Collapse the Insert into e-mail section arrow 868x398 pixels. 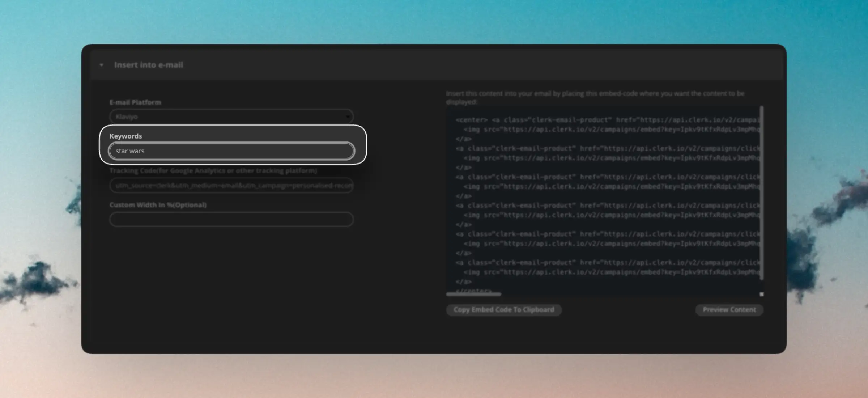101,65
